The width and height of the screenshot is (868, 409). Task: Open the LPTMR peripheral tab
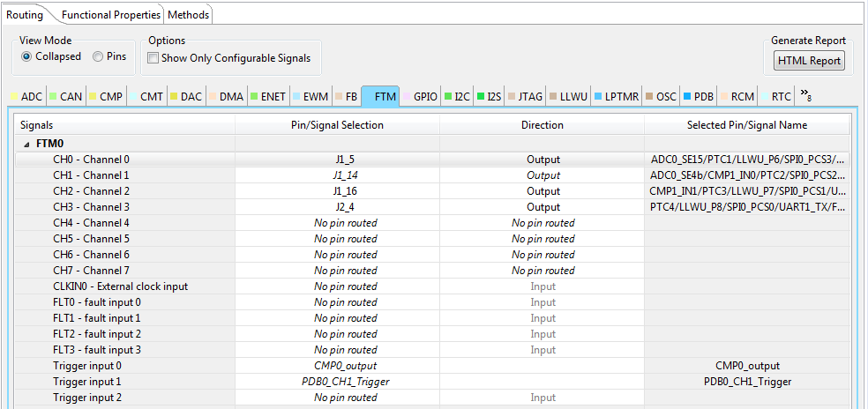[x=617, y=96]
